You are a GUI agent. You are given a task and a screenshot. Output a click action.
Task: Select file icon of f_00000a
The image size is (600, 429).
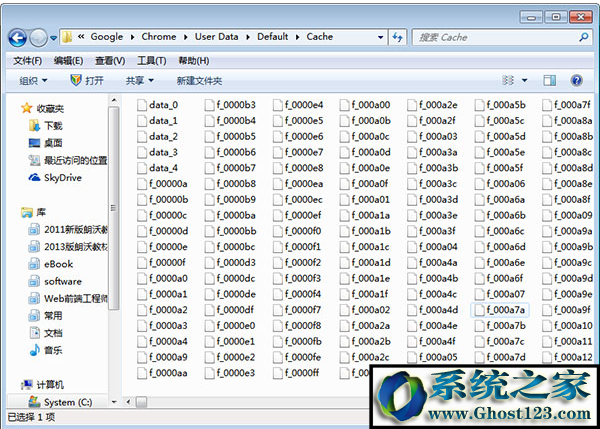pos(142,184)
